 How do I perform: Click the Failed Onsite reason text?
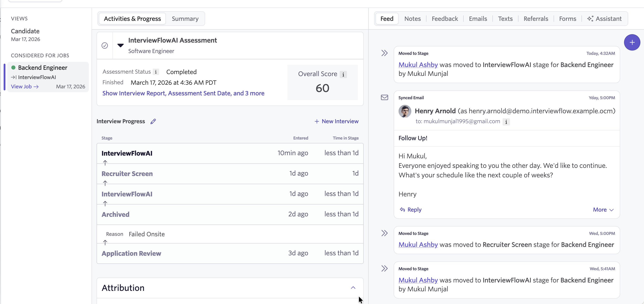pos(147,234)
